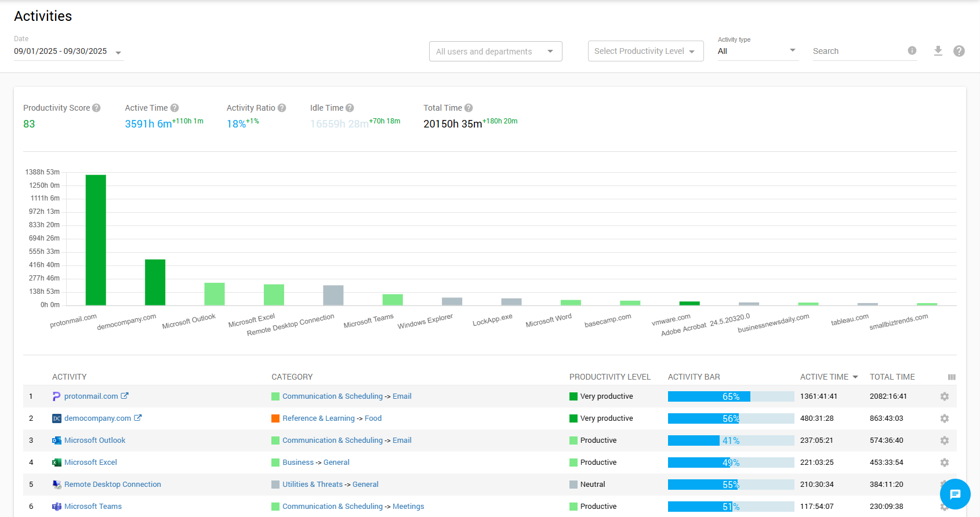
Task: Open settings gear for protonmail.com row
Action: [945, 396]
